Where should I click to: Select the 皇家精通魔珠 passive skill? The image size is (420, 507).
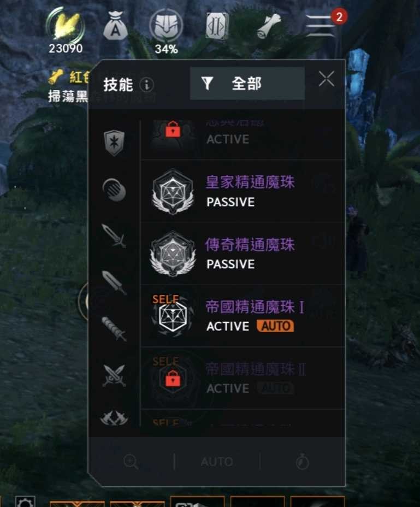242,191
